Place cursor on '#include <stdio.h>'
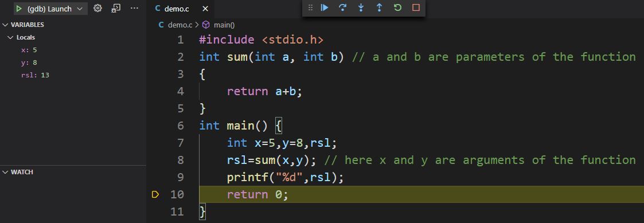Screen dimensions: 644x223 click(x=261, y=40)
